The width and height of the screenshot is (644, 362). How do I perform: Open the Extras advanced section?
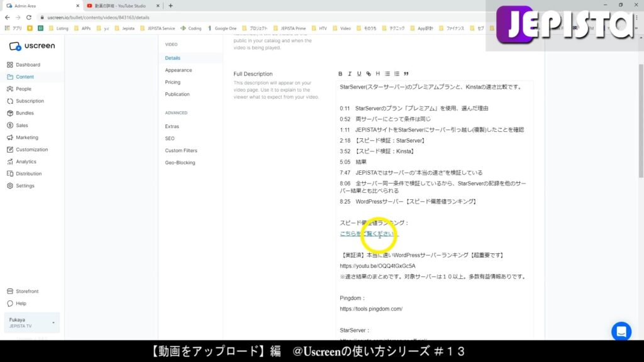click(172, 126)
